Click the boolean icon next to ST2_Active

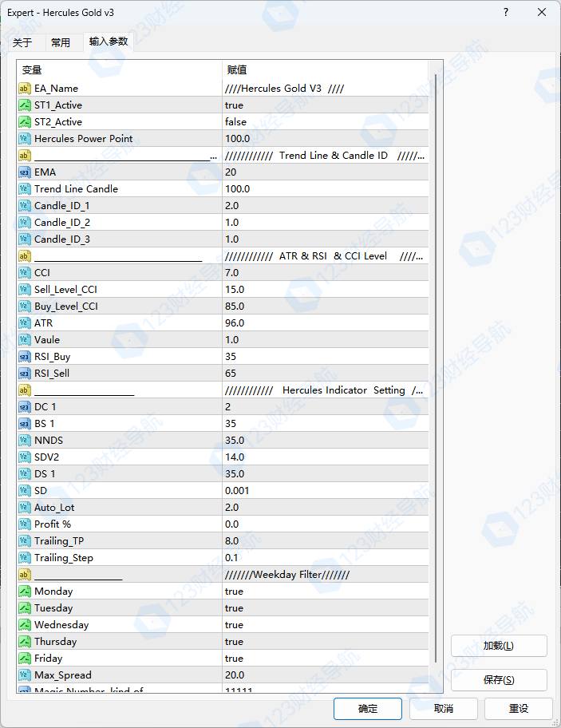25,121
